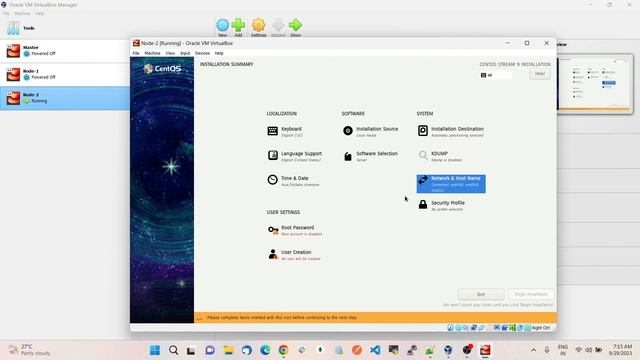The height and width of the screenshot is (360, 640).
Task: Open Software Selection spoke
Action: tap(370, 156)
